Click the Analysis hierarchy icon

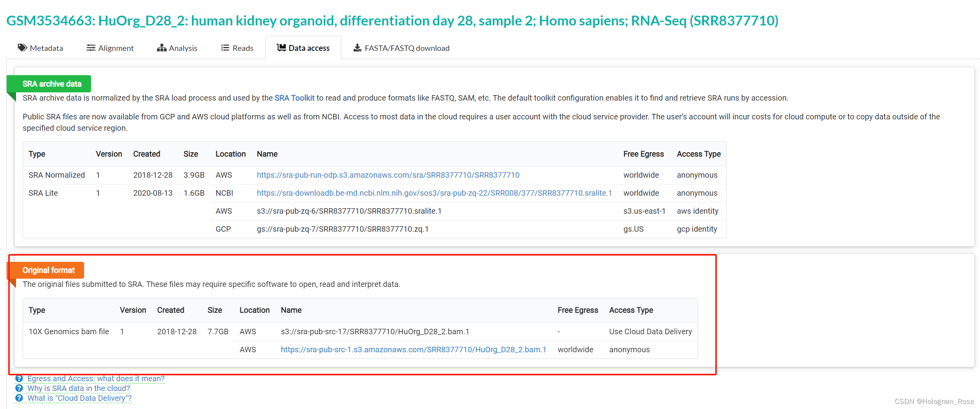click(162, 48)
